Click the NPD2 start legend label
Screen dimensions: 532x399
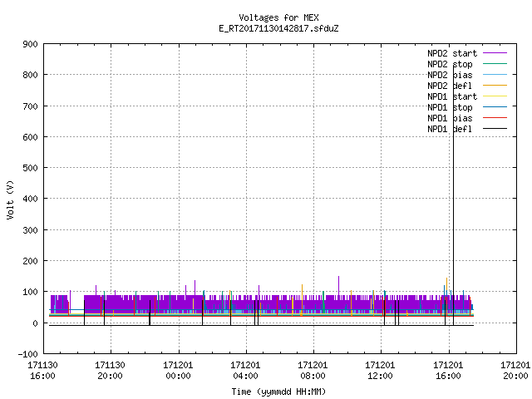pos(452,53)
